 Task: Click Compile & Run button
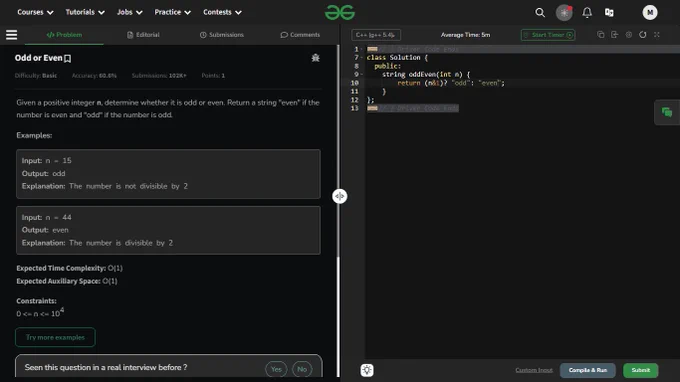pos(588,370)
